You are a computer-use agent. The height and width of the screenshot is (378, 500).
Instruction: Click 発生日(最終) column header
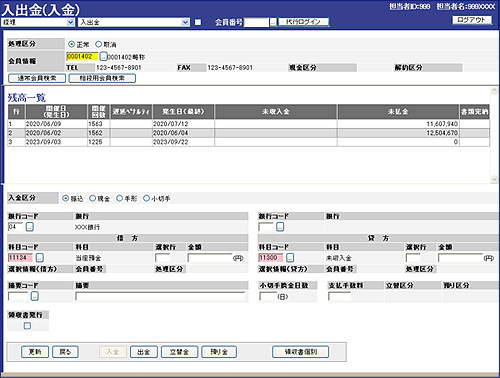pos(183,112)
